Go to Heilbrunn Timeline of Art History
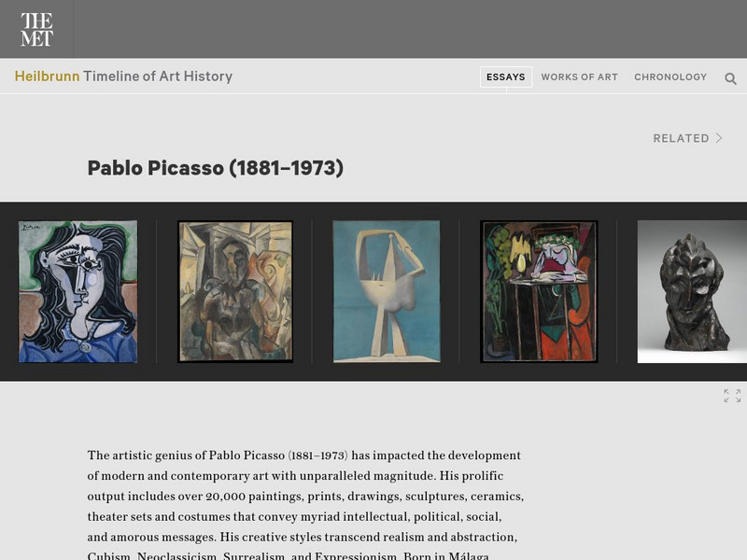 123,77
